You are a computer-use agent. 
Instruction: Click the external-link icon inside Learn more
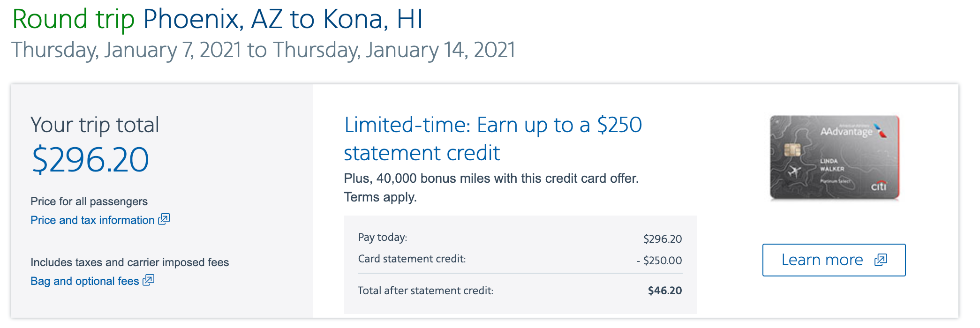click(881, 260)
